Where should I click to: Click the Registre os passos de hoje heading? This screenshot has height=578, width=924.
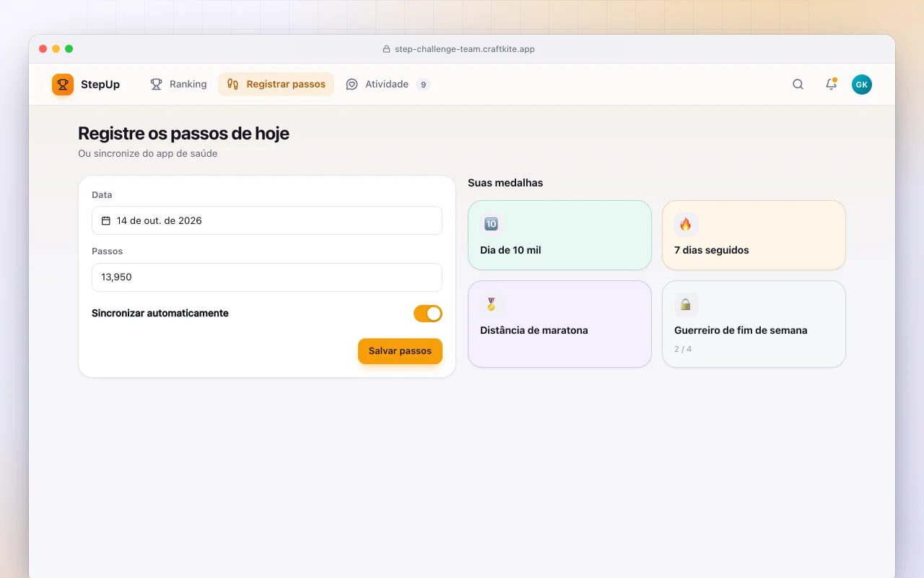183,134
